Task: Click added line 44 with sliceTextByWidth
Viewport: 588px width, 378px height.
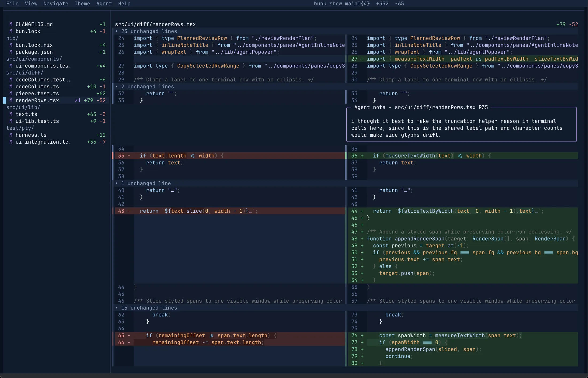Action: 463,211
